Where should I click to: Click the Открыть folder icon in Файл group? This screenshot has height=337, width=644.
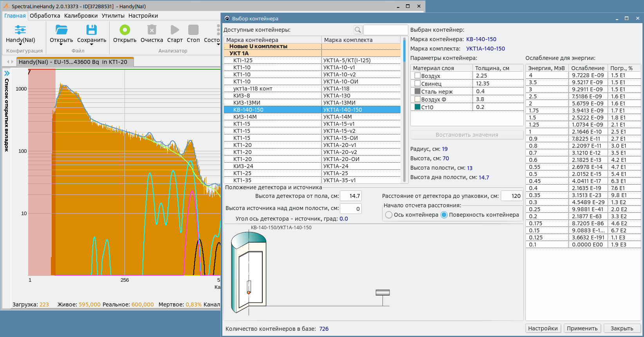[x=61, y=30]
